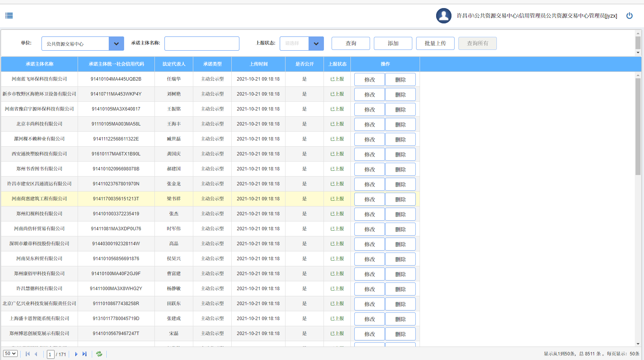Click the 查询 button
The width and height of the screenshot is (644, 360).
(351, 43)
